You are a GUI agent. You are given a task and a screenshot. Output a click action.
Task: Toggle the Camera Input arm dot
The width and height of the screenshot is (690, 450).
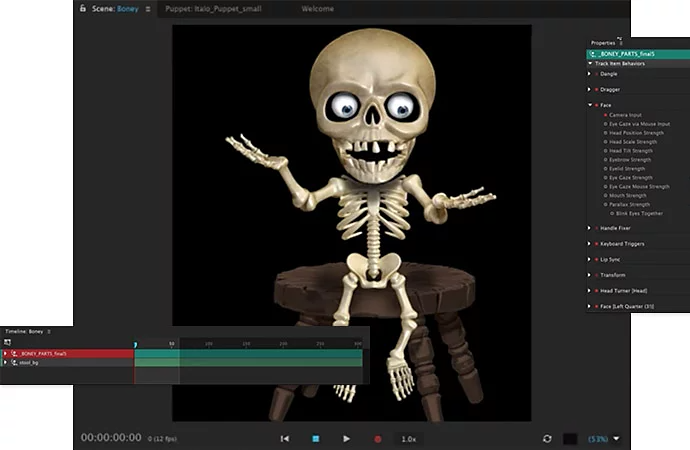click(606, 114)
